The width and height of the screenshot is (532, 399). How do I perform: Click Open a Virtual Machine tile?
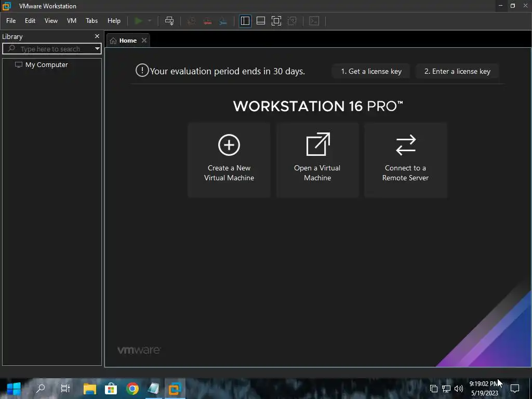pyautogui.click(x=317, y=160)
